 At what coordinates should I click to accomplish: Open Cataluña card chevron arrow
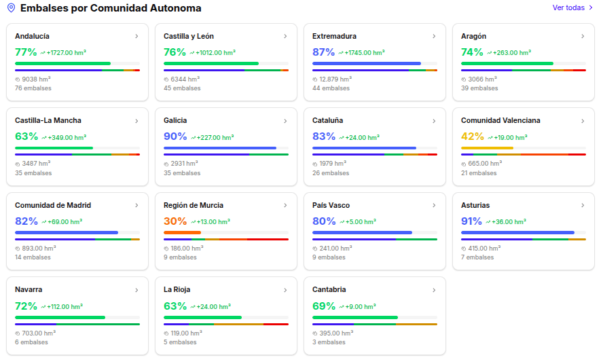click(434, 121)
